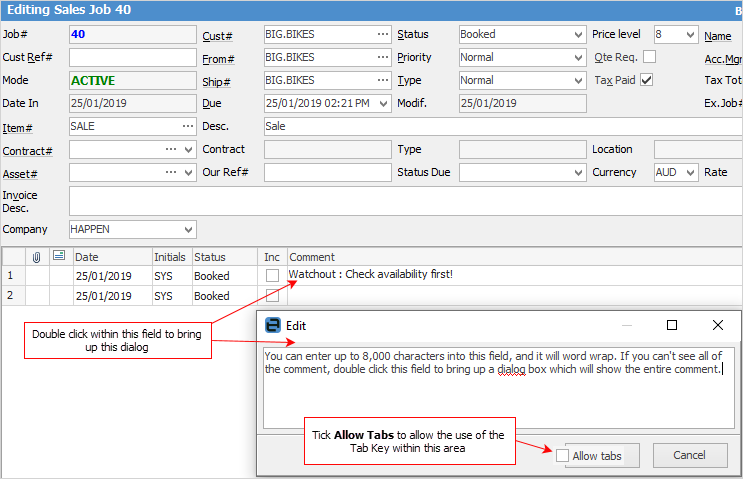Click the paperclip attachment column icon
The image size is (743, 479).
point(37,257)
